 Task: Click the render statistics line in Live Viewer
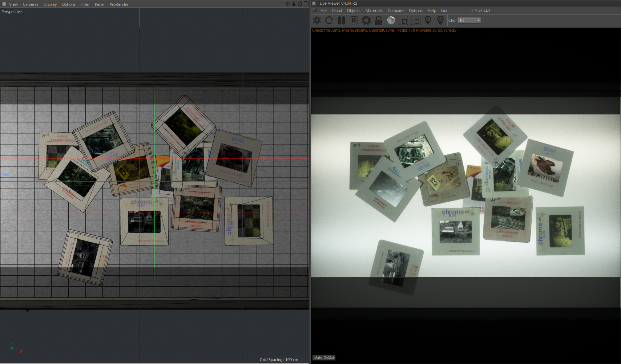385,30
